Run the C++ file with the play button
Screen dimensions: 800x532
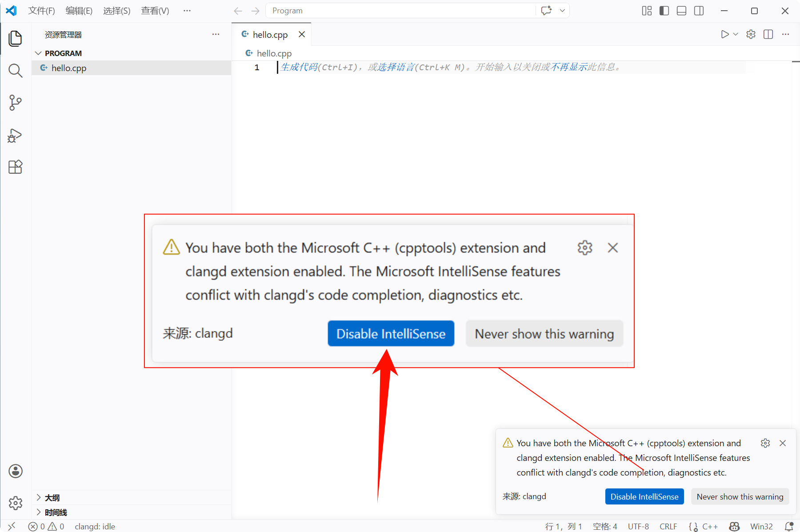[724, 34]
